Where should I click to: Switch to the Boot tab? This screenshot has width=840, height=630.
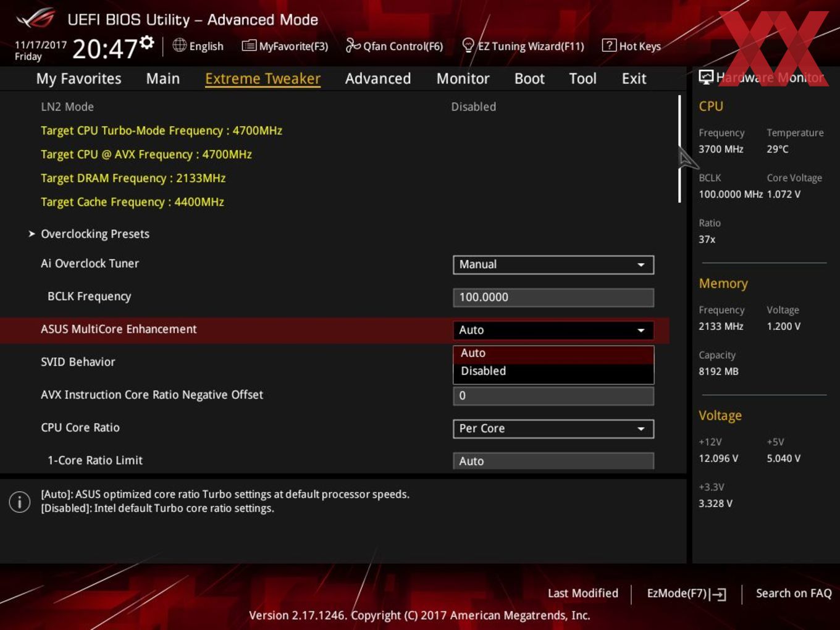[x=529, y=78]
